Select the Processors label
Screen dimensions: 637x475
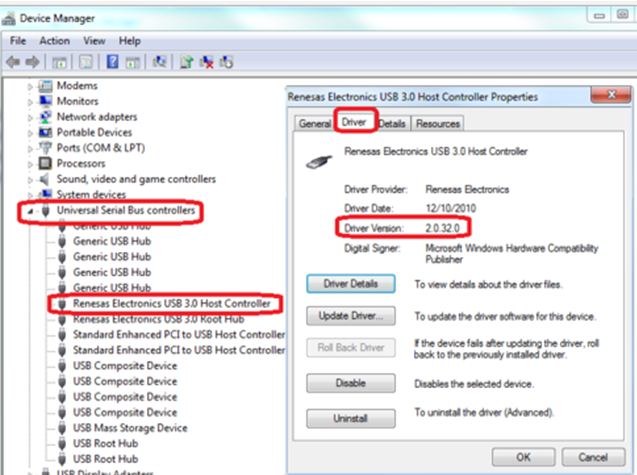click(x=81, y=163)
